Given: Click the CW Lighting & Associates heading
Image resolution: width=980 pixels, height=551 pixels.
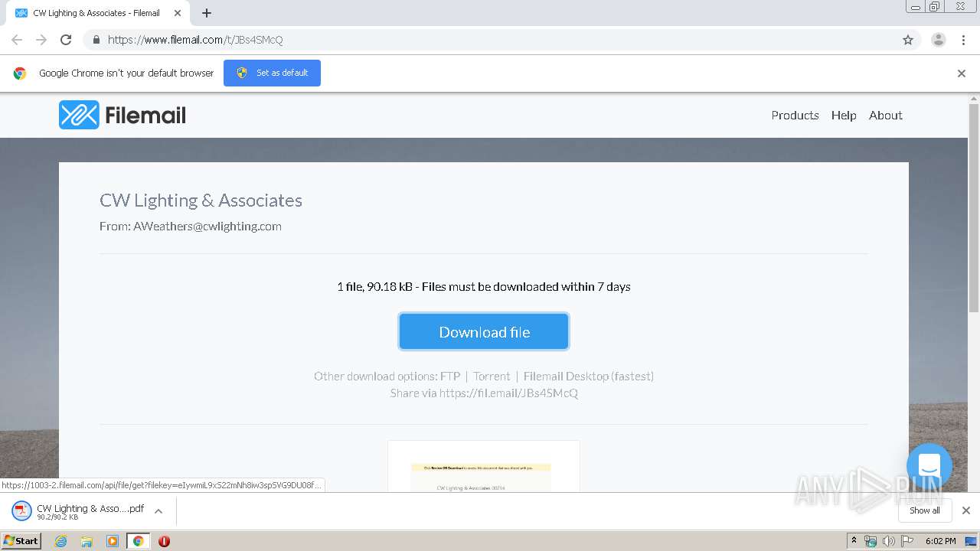Looking at the screenshot, I should point(201,201).
